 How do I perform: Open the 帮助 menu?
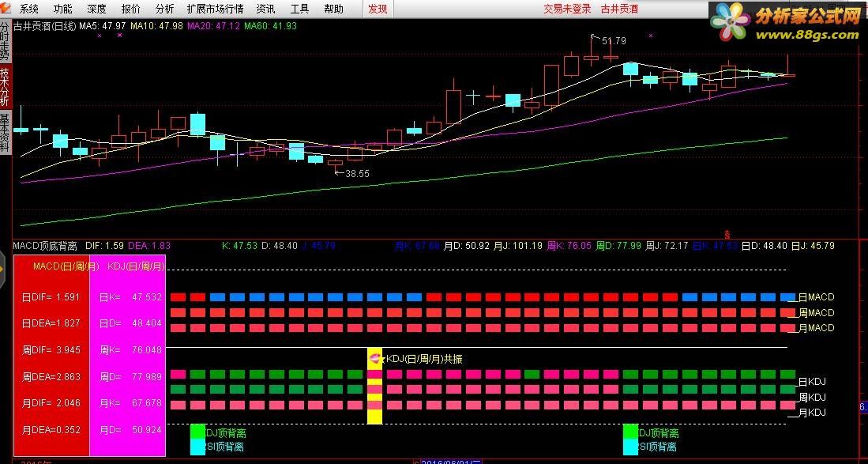333,9
